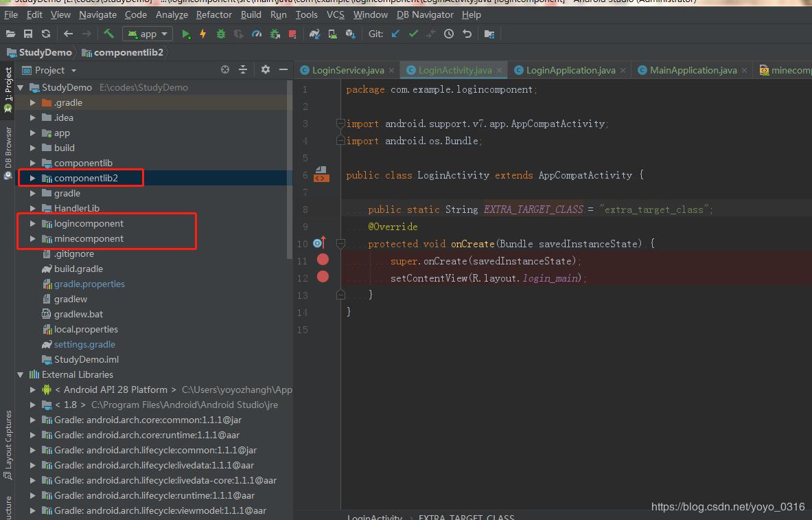Expand the app module folder
812x520 pixels.
coord(33,133)
